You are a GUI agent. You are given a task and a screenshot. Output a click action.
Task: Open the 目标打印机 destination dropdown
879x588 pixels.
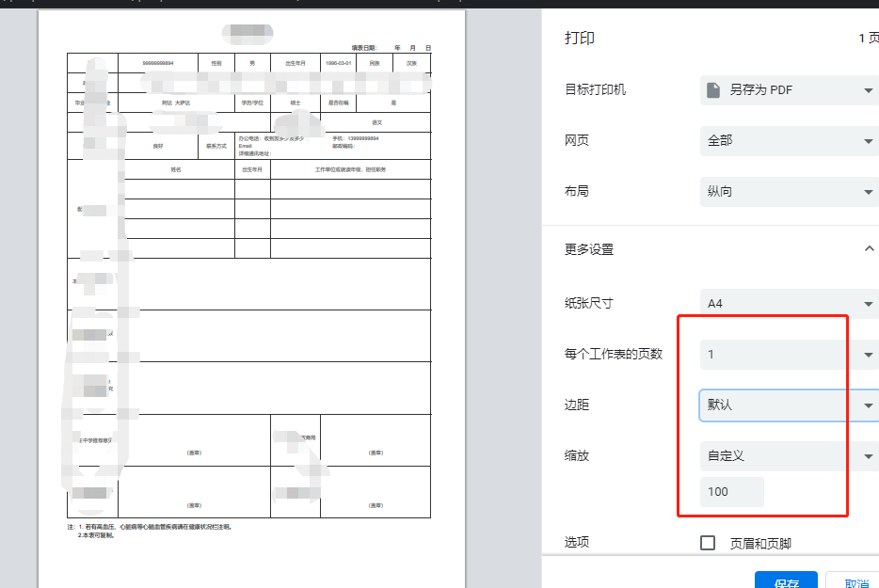pos(790,90)
